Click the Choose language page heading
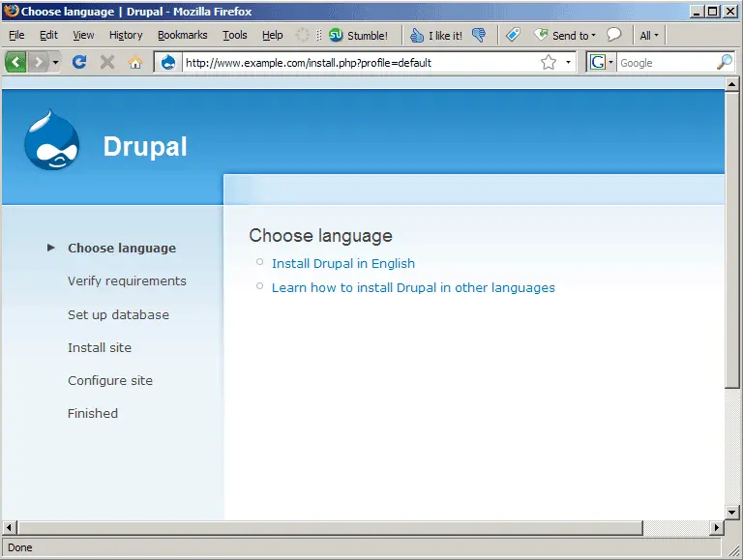 point(321,235)
